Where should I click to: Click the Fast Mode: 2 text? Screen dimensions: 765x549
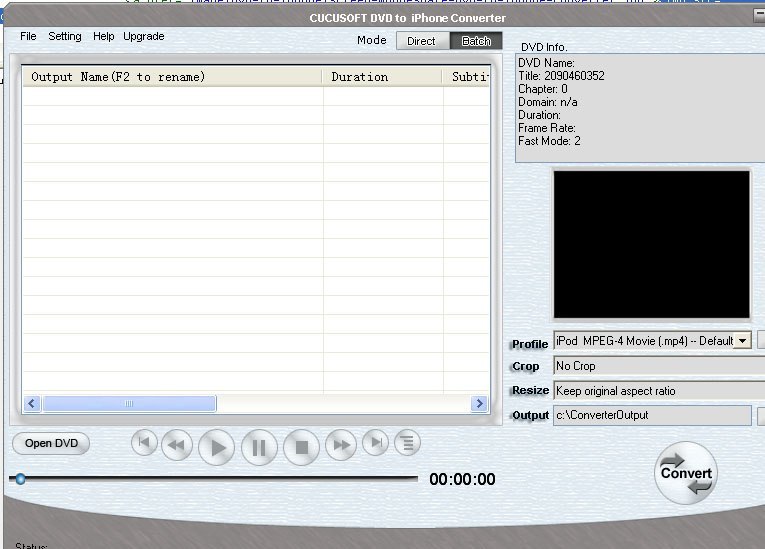(x=549, y=141)
